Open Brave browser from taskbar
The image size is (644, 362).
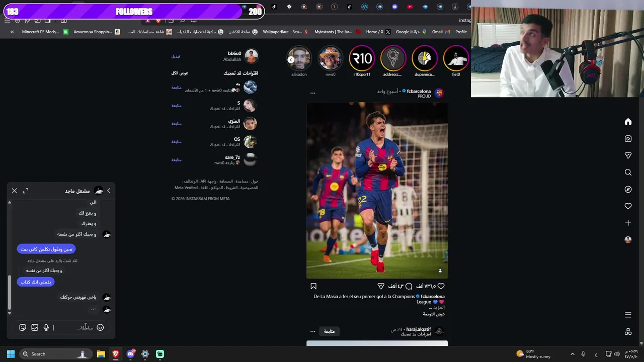(x=116, y=354)
